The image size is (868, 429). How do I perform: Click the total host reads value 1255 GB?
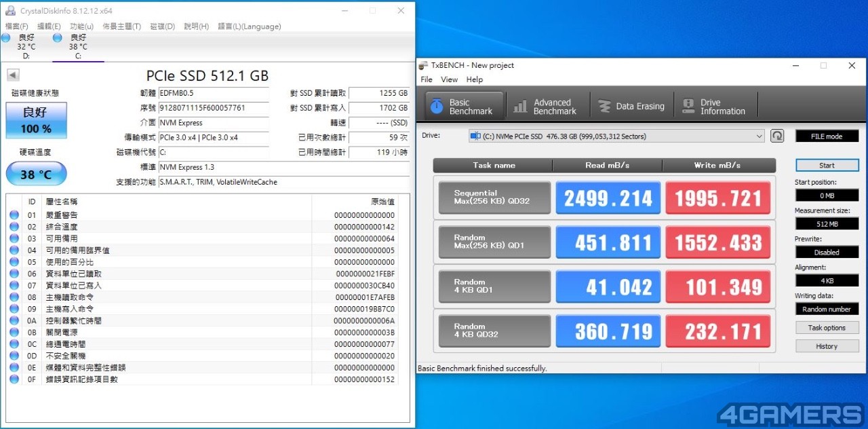coord(379,93)
